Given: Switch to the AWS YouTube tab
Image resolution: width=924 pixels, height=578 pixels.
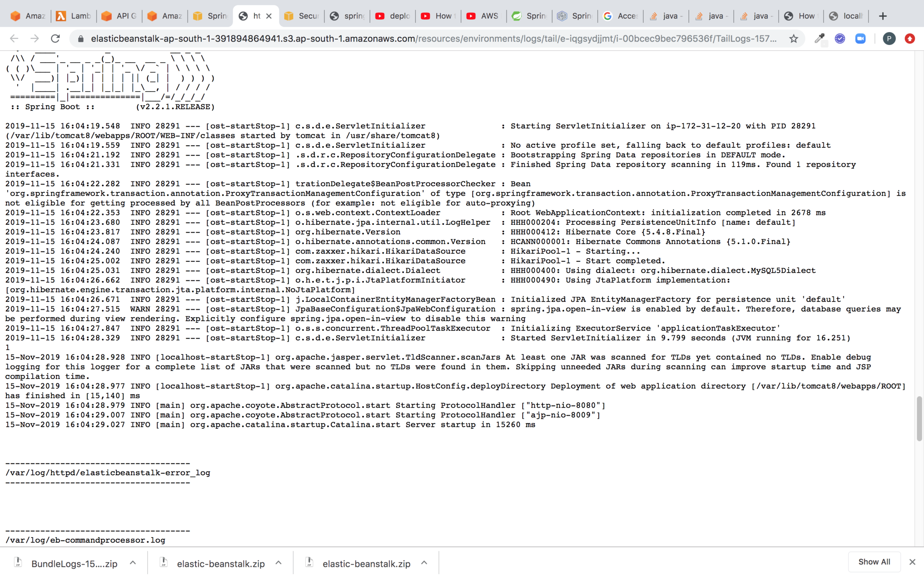Looking at the screenshot, I should 483,16.
